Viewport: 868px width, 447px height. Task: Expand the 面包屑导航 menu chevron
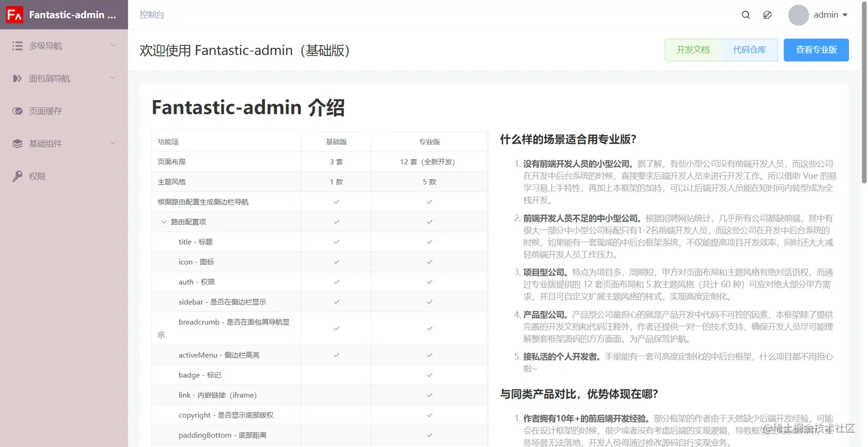coord(113,78)
